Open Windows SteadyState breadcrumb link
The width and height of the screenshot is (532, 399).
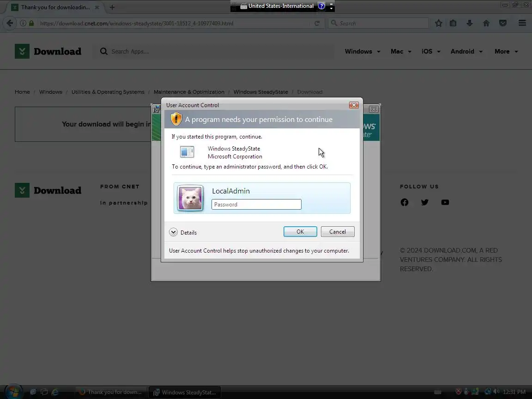click(x=260, y=92)
